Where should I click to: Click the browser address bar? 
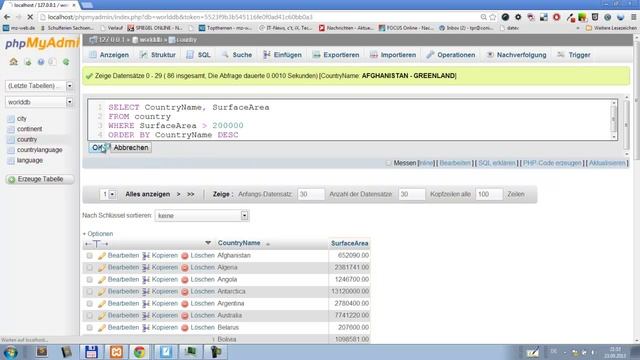[261, 17]
